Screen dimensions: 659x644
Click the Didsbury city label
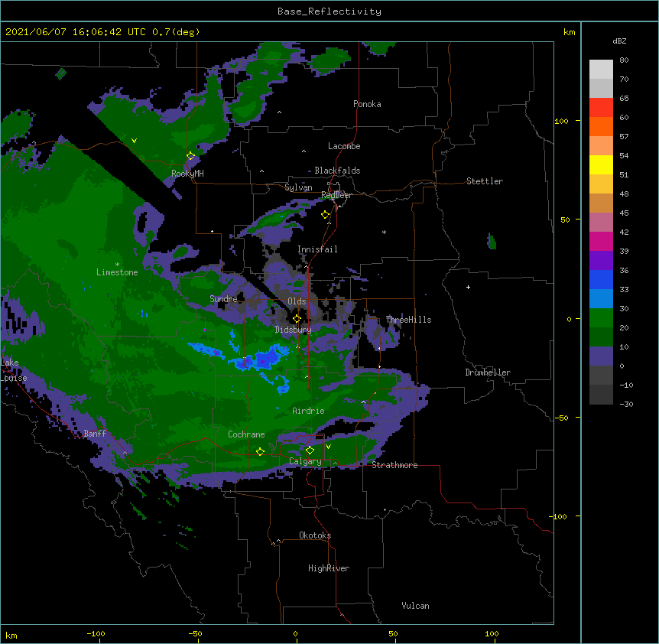pyautogui.click(x=294, y=330)
